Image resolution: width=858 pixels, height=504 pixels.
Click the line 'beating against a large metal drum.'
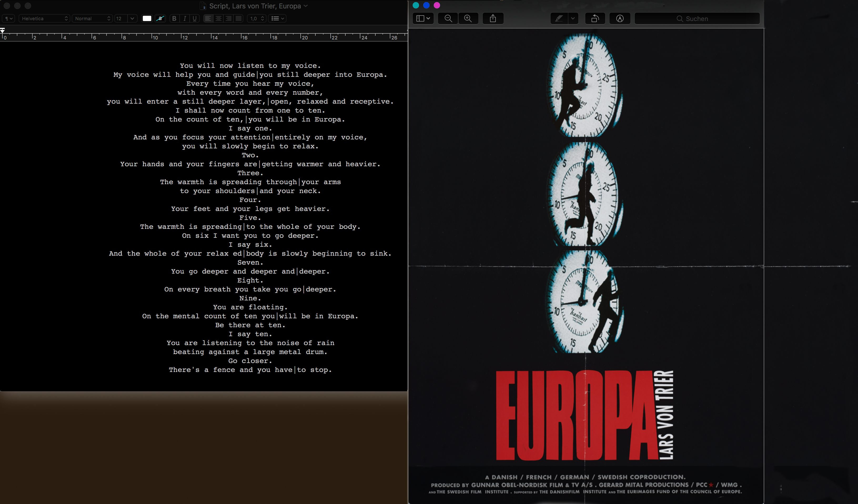(250, 352)
